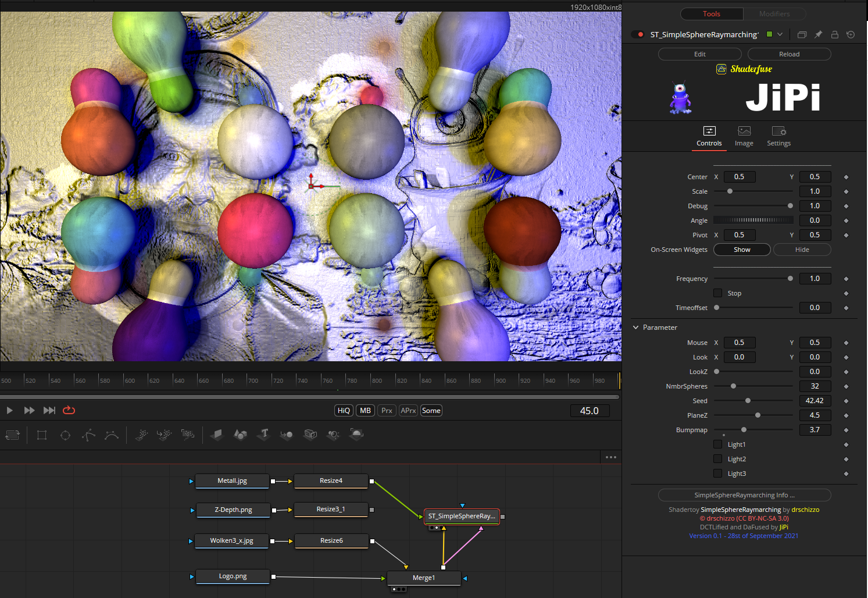
Task: Toggle the node enable red switch
Action: (638, 34)
